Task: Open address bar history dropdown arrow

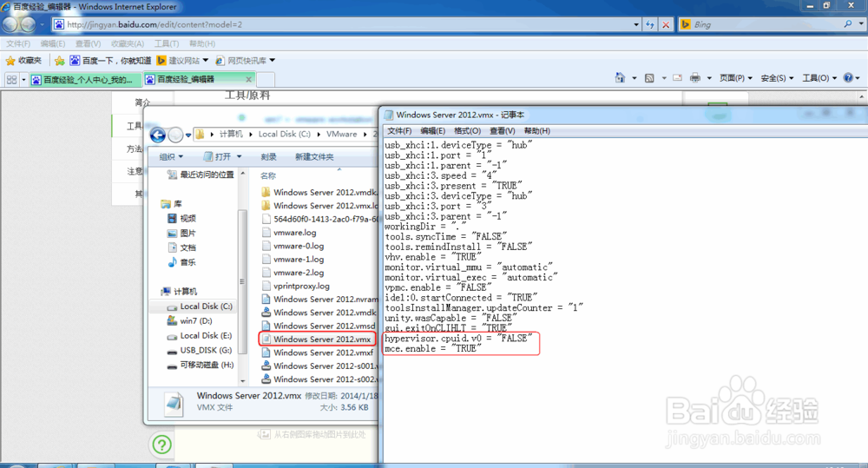Action: click(x=636, y=24)
